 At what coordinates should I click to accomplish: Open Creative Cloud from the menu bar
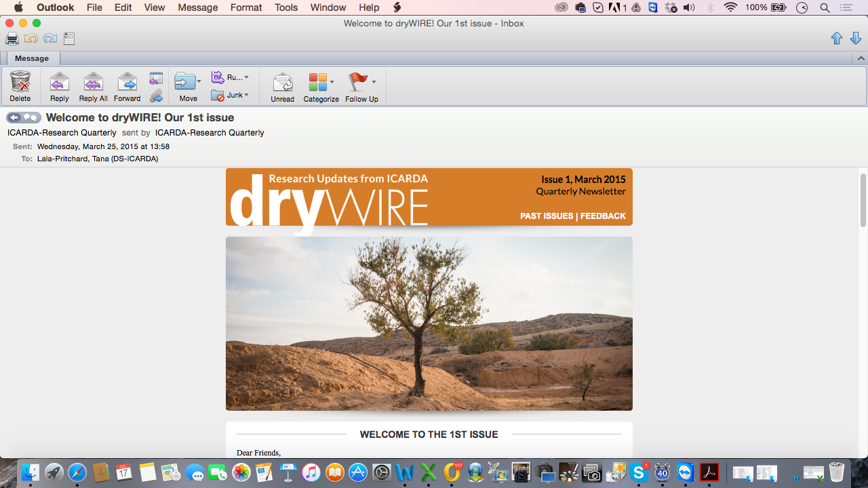coord(561,7)
